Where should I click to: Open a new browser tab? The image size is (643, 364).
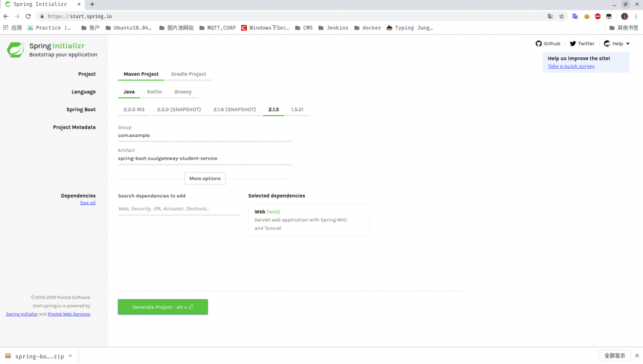point(92,4)
